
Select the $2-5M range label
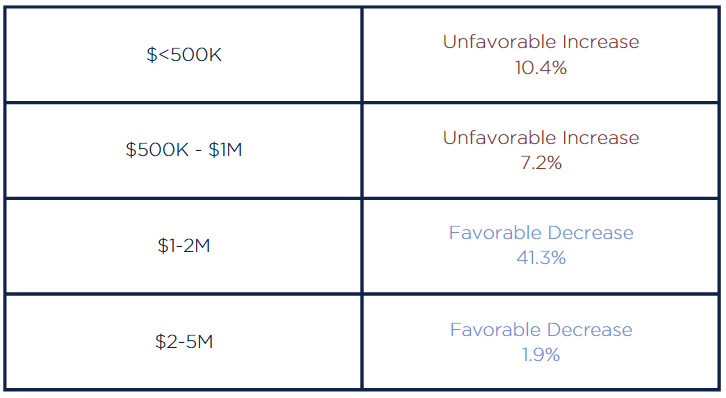tap(184, 342)
